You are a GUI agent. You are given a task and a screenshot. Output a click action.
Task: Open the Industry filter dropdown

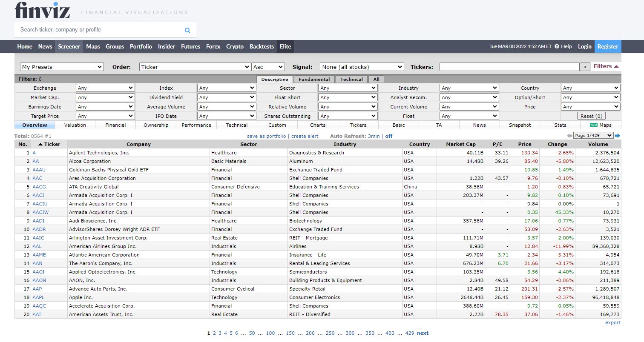[x=469, y=88]
